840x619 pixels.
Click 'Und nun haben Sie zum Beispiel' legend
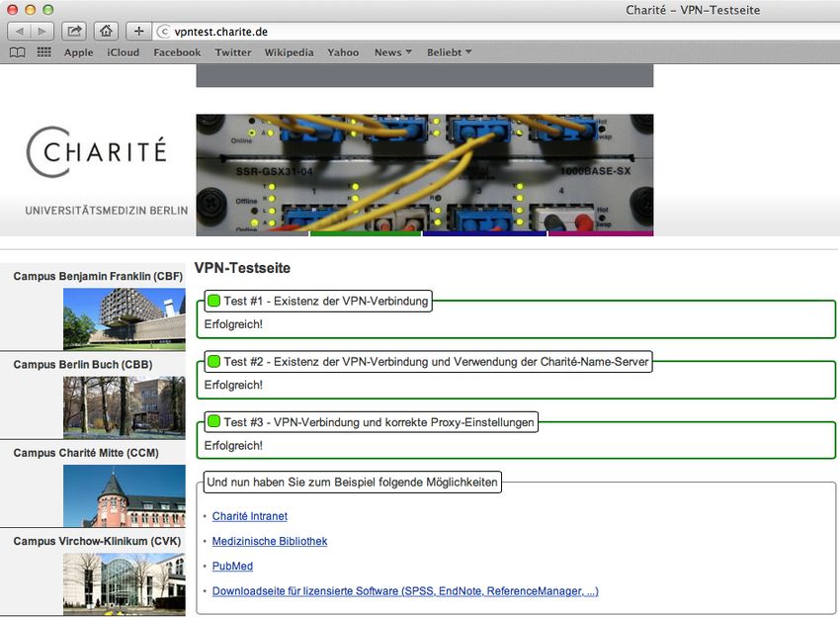click(352, 482)
